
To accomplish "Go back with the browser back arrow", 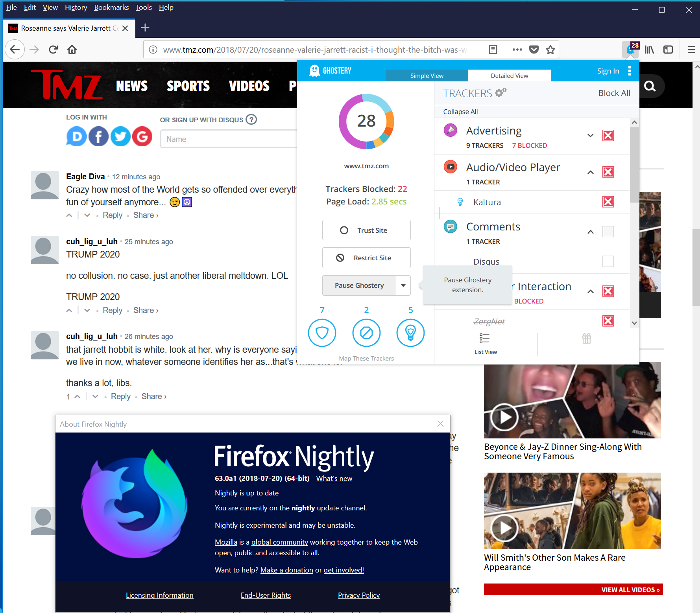I will tap(15, 50).
